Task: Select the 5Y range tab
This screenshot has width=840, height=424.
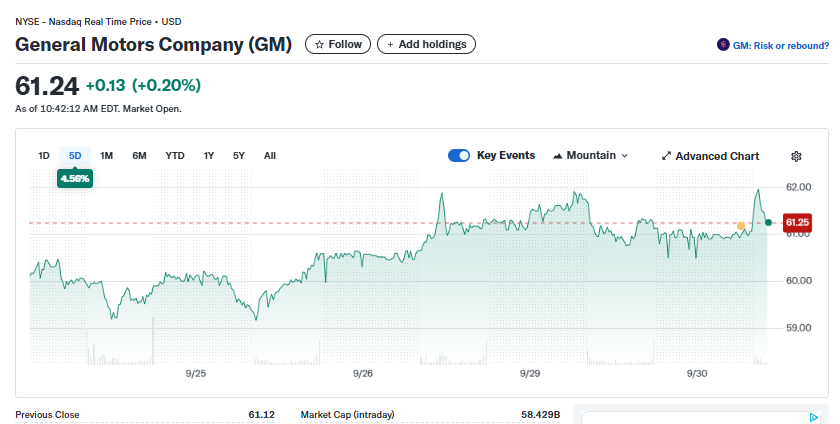Action: pyautogui.click(x=239, y=155)
